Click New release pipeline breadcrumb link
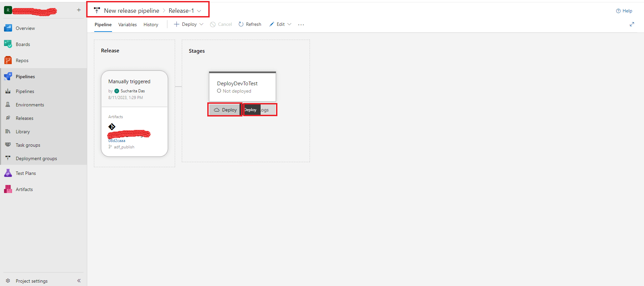 (131, 11)
